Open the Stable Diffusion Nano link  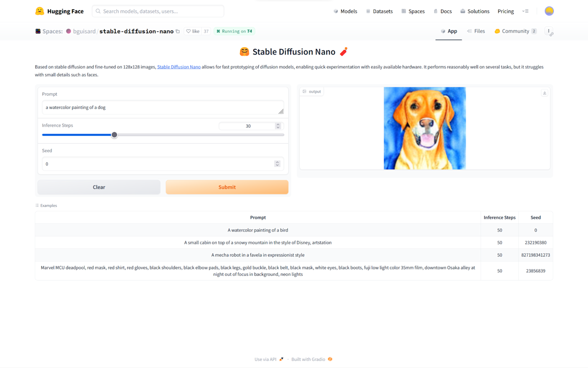(179, 67)
